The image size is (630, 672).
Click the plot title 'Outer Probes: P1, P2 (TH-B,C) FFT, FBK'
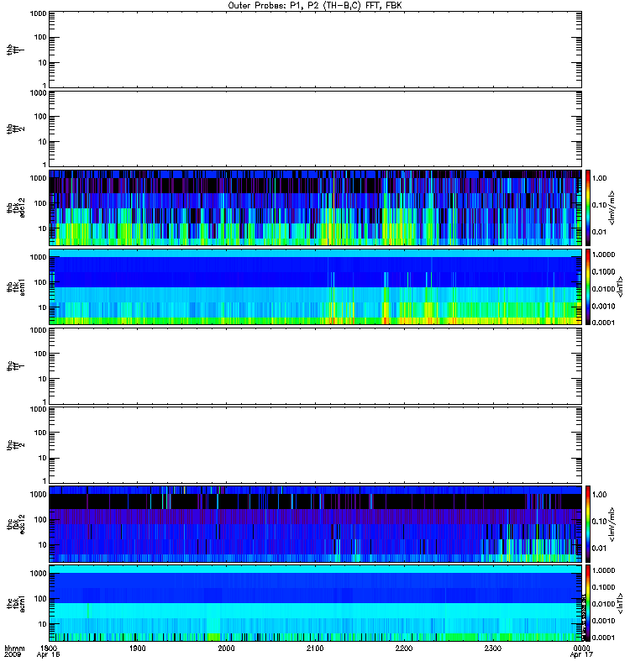pyautogui.click(x=315, y=6)
